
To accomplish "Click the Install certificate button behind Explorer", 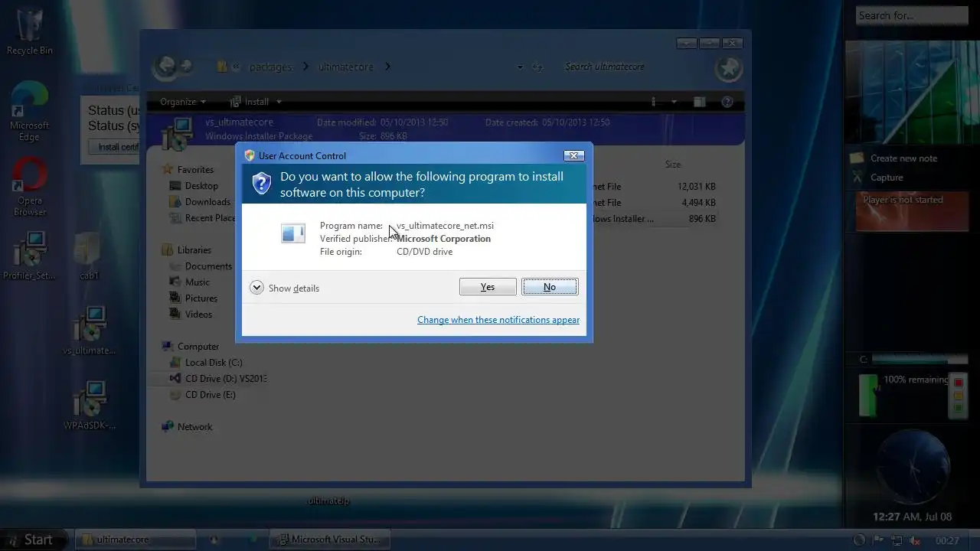I will pos(115,147).
